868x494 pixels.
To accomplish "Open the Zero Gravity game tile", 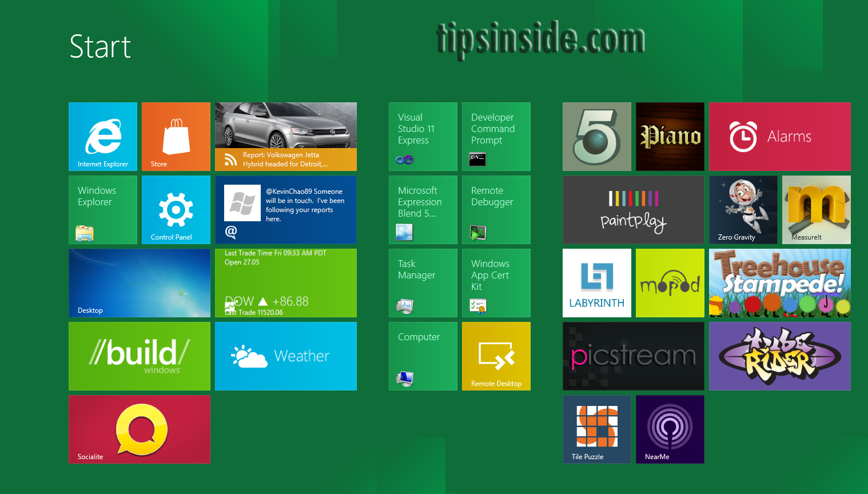I will [743, 210].
